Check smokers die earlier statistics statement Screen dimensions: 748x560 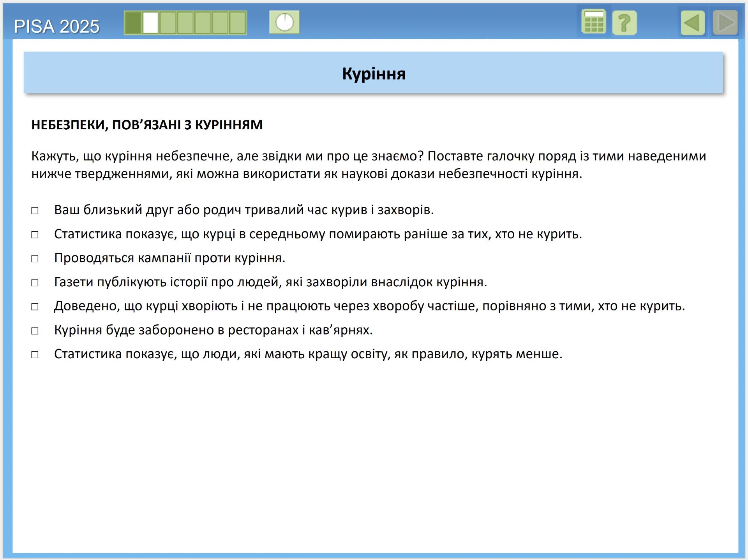(x=35, y=235)
